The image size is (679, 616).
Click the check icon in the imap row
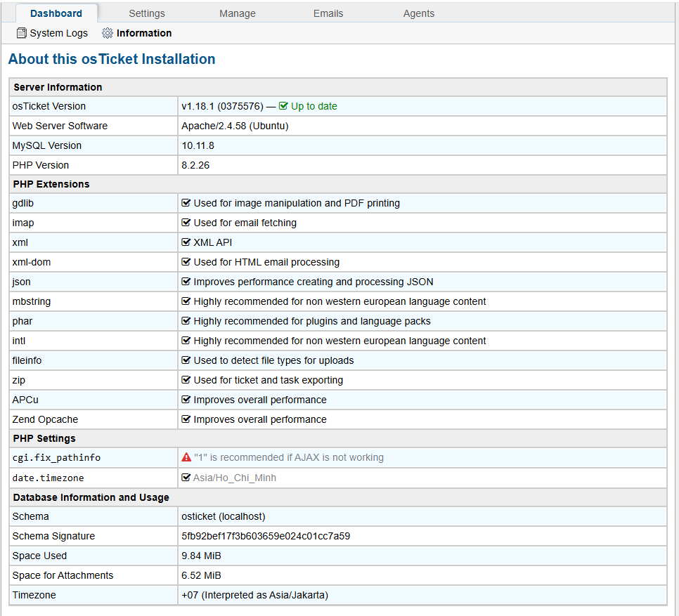tap(186, 223)
